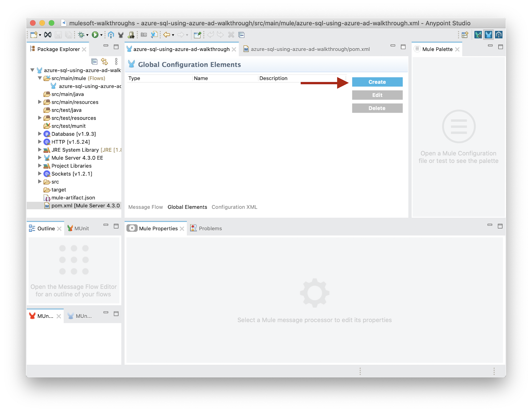Viewport: 532px width, 412px height.
Task: Click the Back navigation arrow in toolbar
Action: coord(167,35)
